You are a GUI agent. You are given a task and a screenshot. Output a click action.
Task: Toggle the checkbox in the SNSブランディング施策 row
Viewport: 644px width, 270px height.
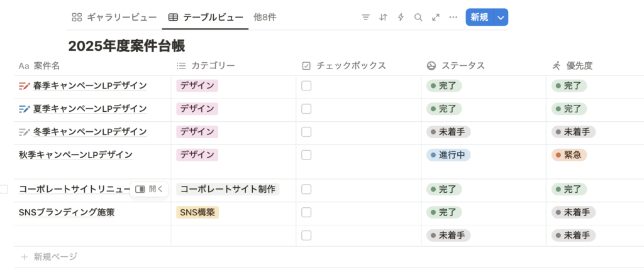tap(306, 212)
